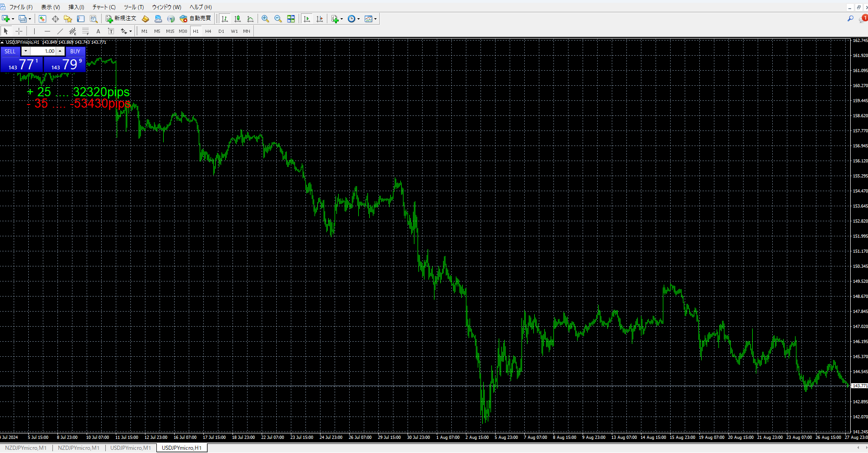The height and width of the screenshot is (453, 868).
Task: Open the ツール (T) menu
Action: click(134, 7)
